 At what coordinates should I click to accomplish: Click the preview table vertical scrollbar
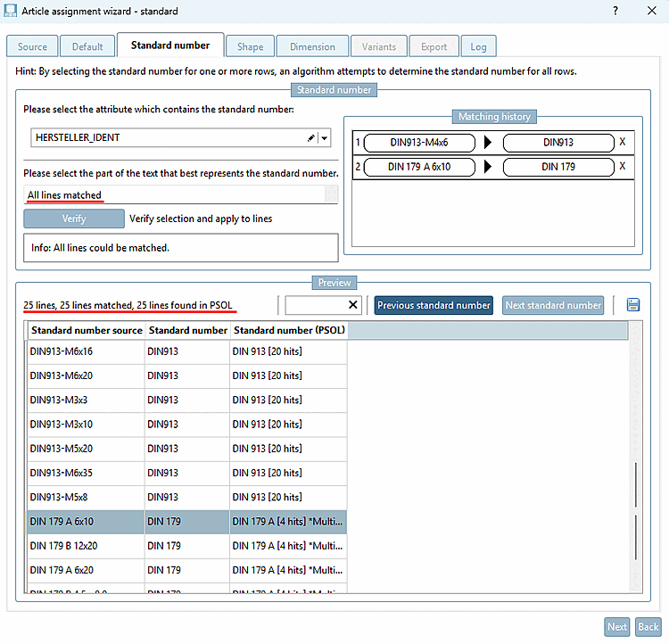[636, 457]
